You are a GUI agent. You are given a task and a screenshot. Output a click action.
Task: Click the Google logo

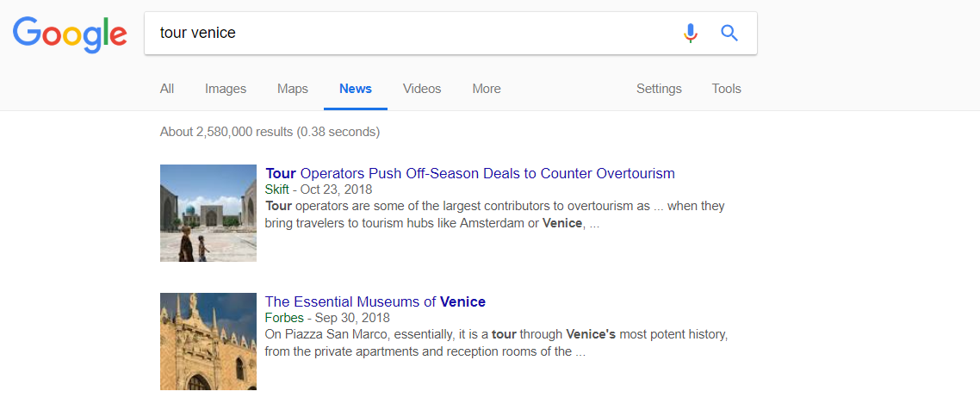coord(70,34)
